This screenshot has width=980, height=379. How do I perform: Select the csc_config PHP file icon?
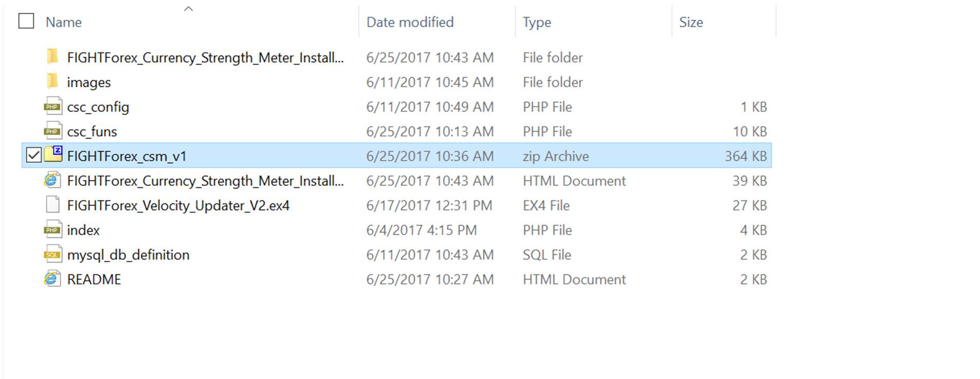(52, 106)
